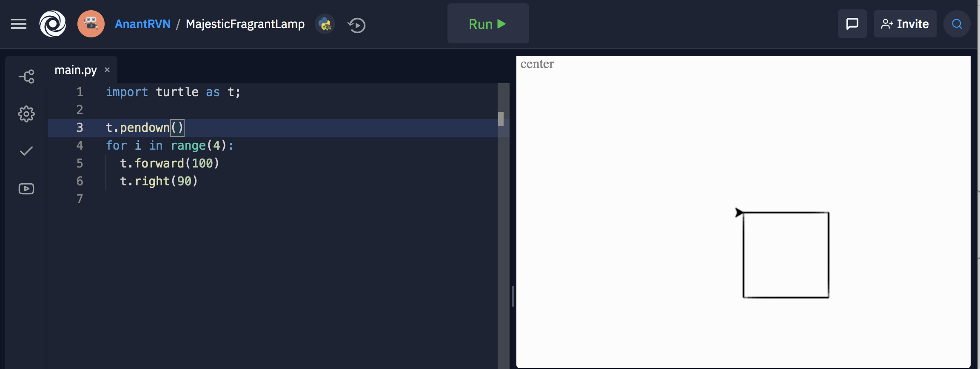The width and height of the screenshot is (980, 369).
Task: Click line number 2 in gutter
Action: (x=80, y=110)
